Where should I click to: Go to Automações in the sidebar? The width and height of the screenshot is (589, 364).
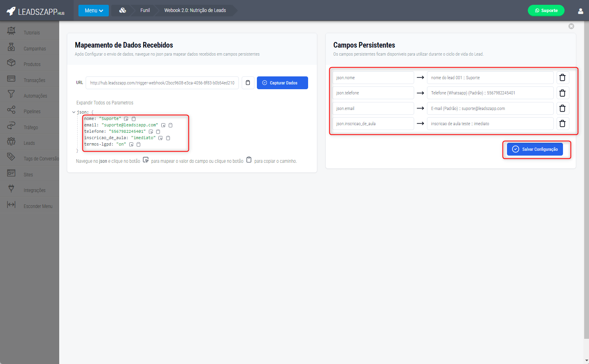pos(35,96)
